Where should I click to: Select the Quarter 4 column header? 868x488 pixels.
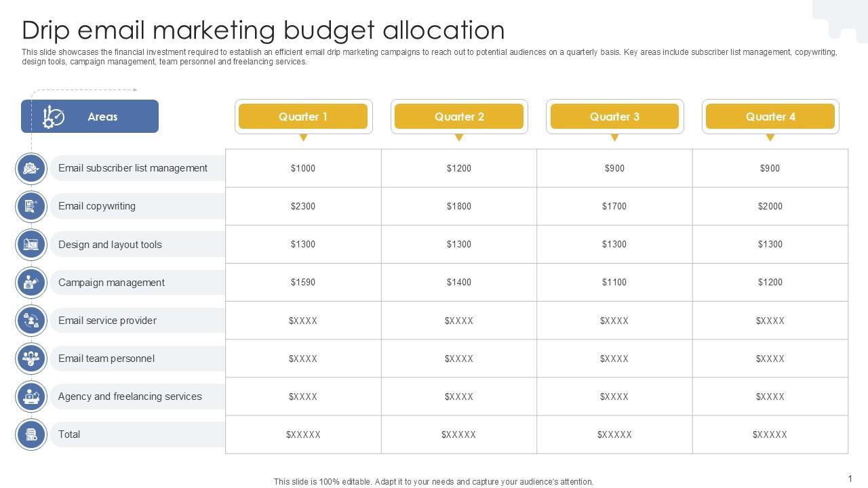click(x=770, y=117)
